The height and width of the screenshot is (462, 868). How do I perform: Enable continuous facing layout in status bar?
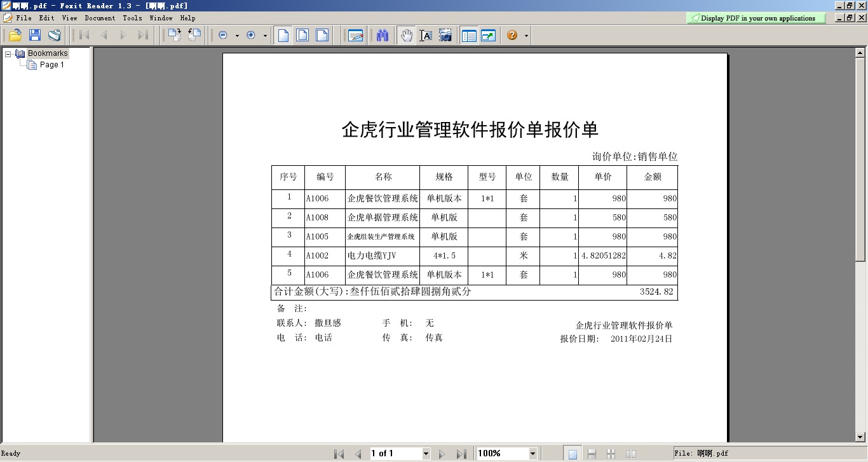click(x=611, y=454)
